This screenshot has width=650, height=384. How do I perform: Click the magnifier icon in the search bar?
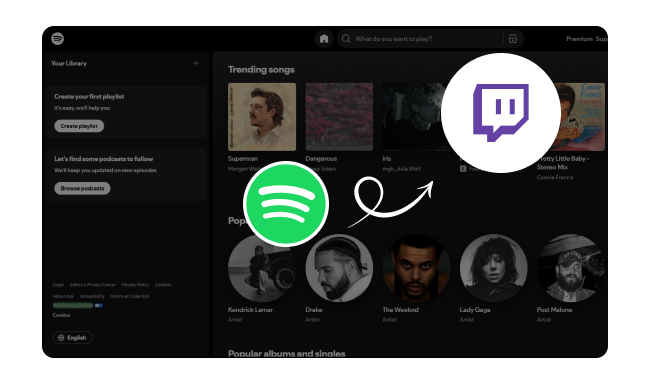coord(346,39)
